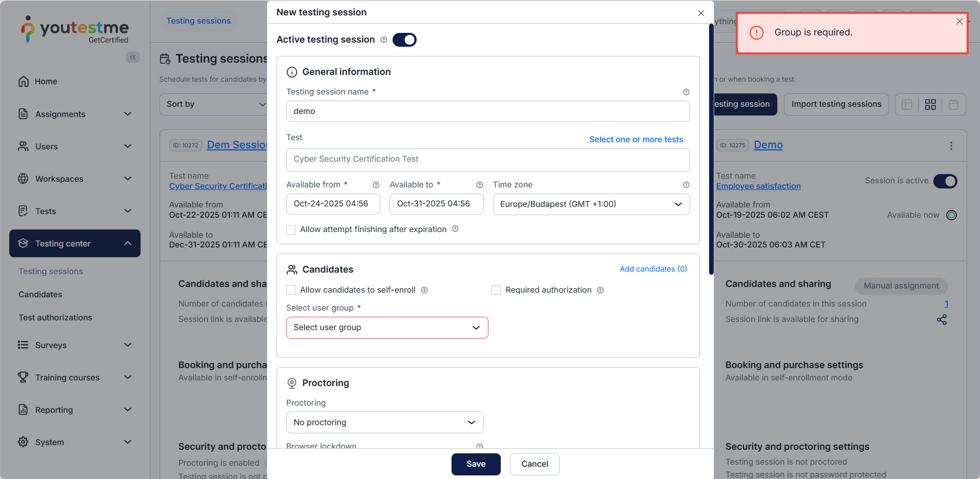Switch to grid view icon
This screenshot has width=980, height=479.
(x=930, y=105)
